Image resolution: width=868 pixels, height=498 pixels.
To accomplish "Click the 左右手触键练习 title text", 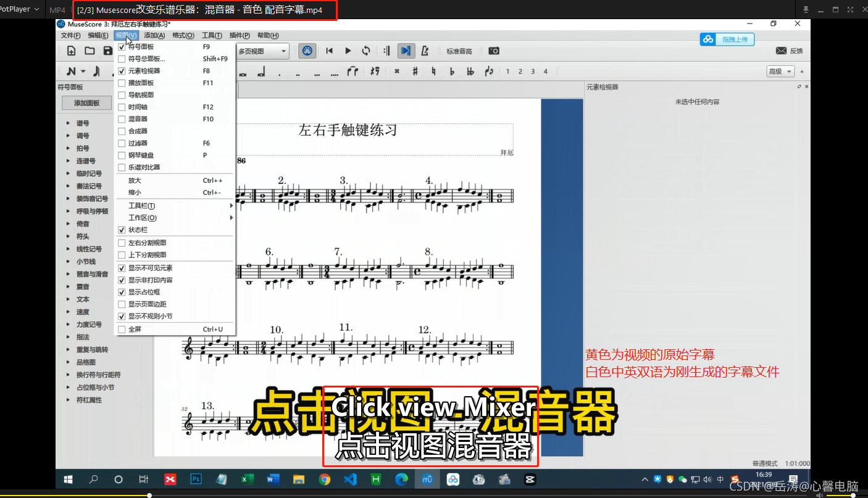I will tap(348, 130).
